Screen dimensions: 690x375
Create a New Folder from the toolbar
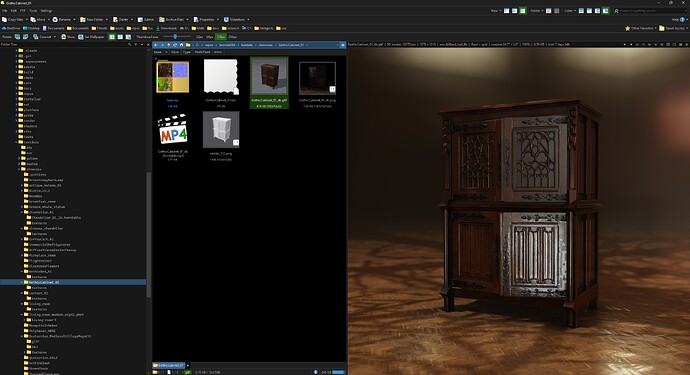click(92, 19)
